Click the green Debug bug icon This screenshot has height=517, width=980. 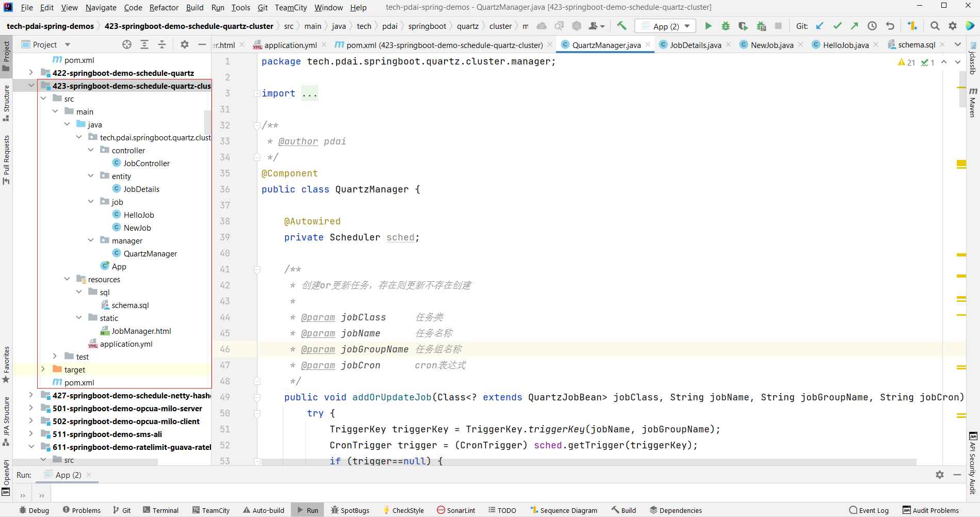coord(725,26)
